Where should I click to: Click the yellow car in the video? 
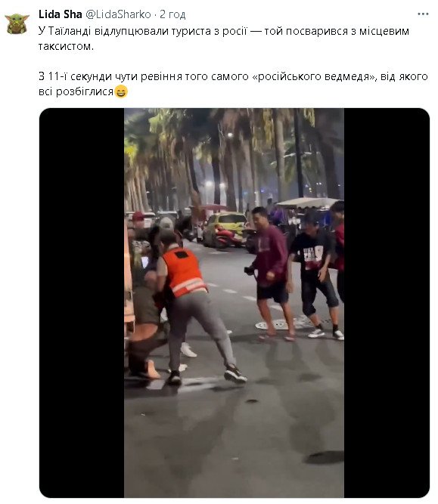click(224, 230)
